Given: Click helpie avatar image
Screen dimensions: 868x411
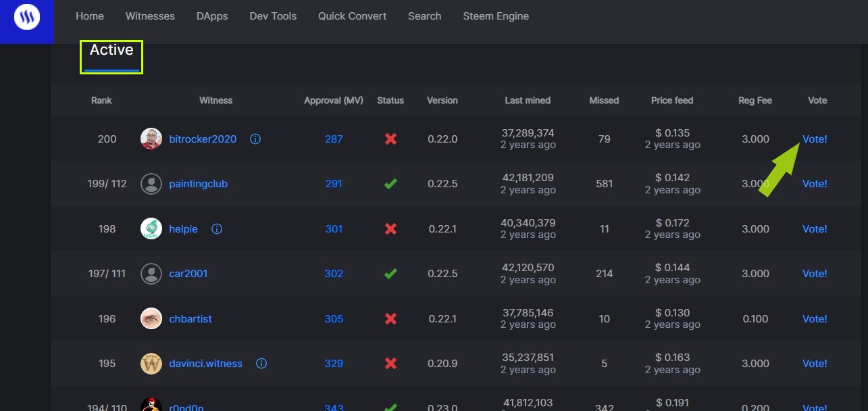Looking at the screenshot, I should coord(151,229).
